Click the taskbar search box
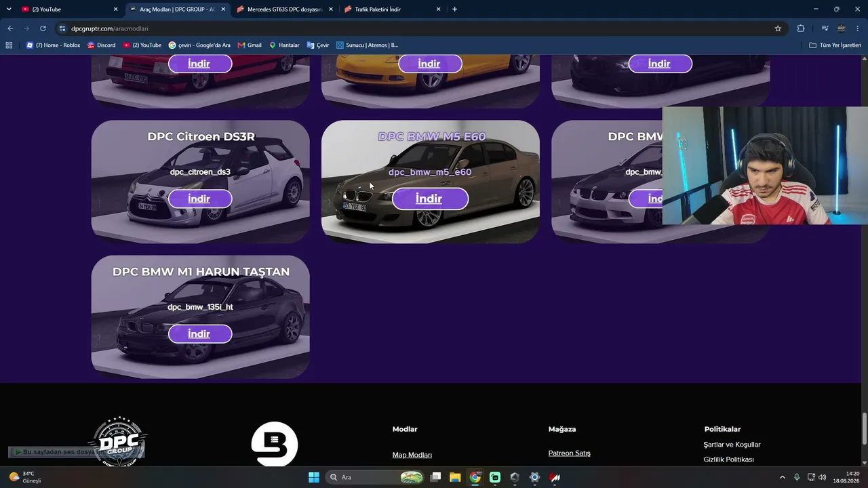 point(376,477)
